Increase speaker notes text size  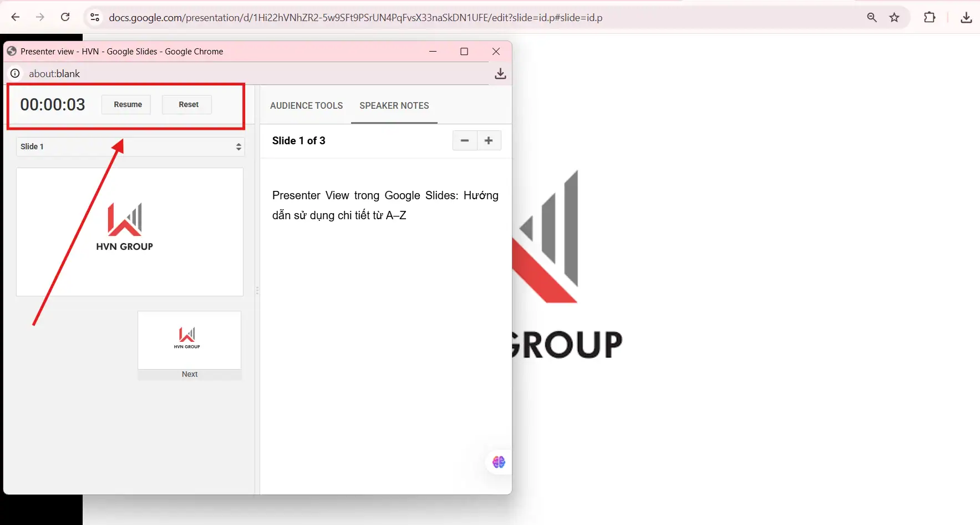pyautogui.click(x=489, y=140)
